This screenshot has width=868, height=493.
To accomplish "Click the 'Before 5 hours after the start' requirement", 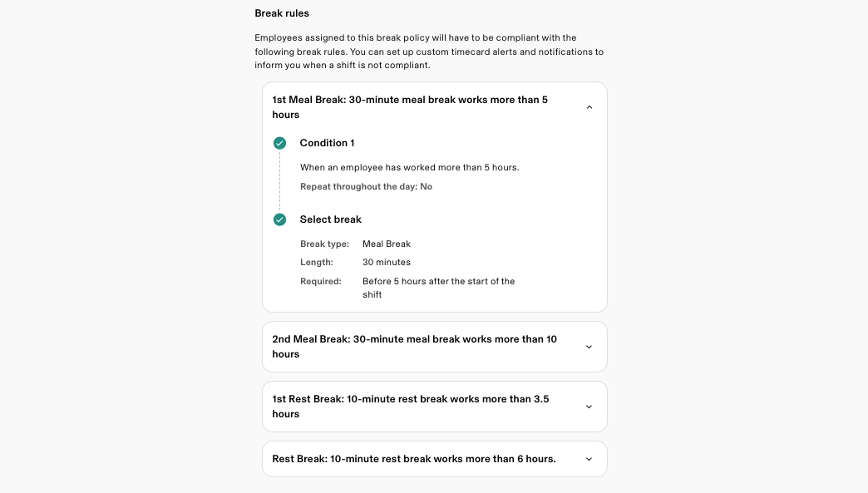I will pyautogui.click(x=438, y=288).
